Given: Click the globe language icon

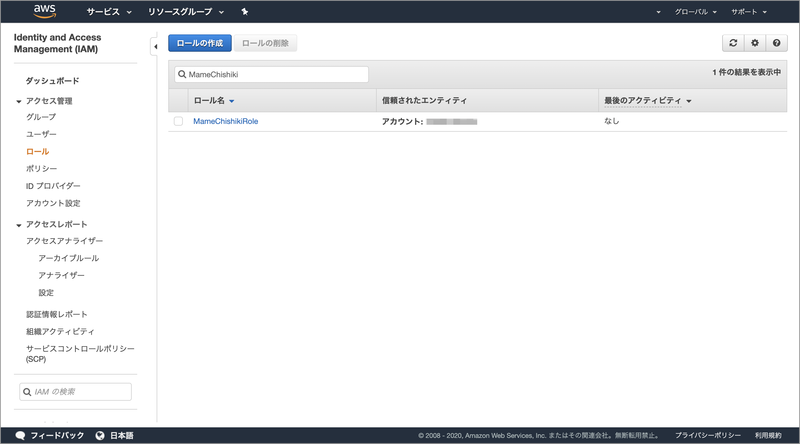Looking at the screenshot, I should point(100,435).
